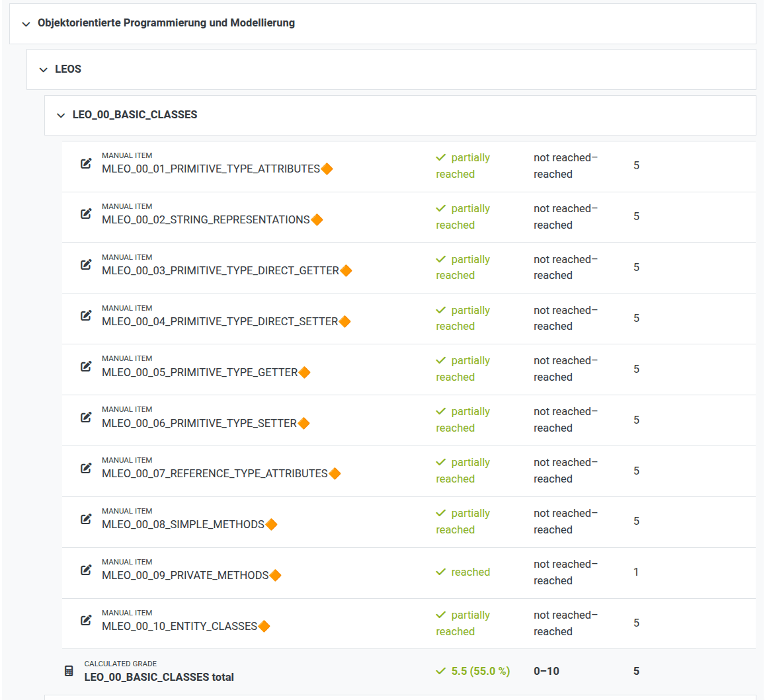Viewport: 765px width, 700px height.
Task: Collapse the LEO_00_BASIC_CLASSES chevron
Action: click(x=61, y=116)
